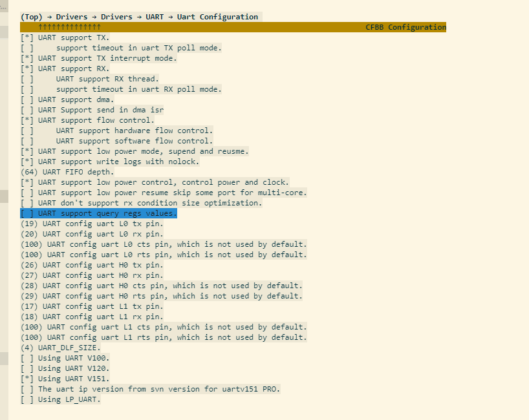The image size is (529, 420).
Task: Click the up arrows scroll indicator
Action: (69, 27)
